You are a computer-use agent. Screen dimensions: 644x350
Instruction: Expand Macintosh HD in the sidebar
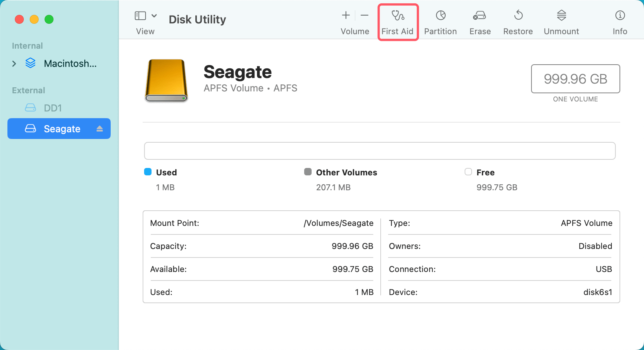tap(14, 64)
